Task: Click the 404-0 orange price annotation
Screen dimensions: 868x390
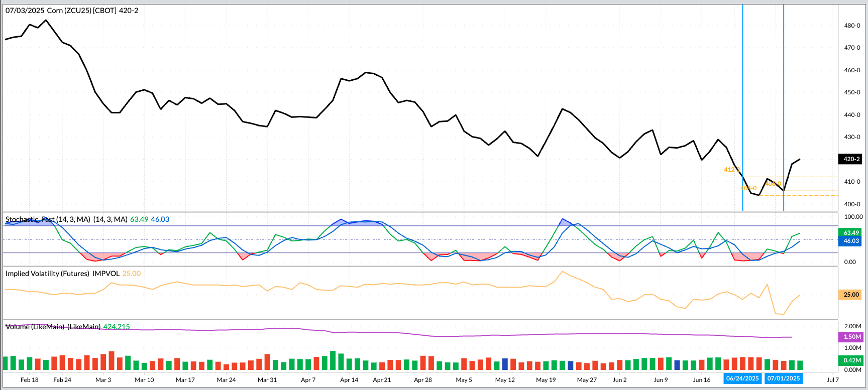Action: (748, 188)
